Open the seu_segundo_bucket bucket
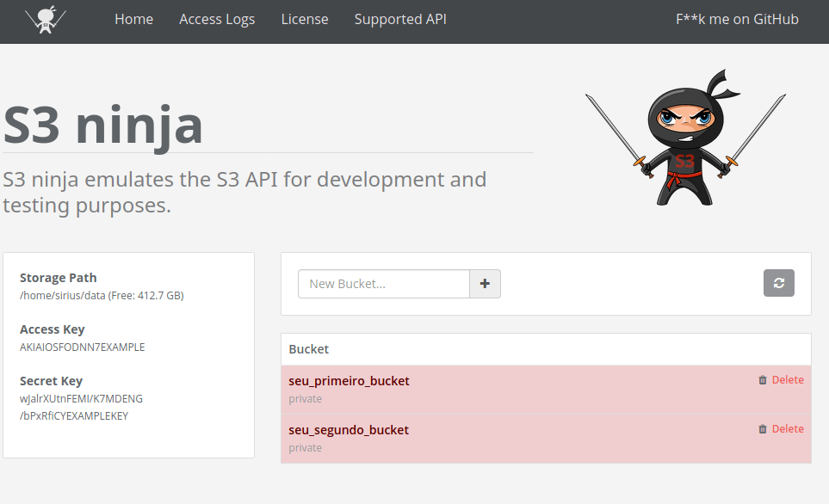This screenshot has height=504, width=829. (x=349, y=430)
